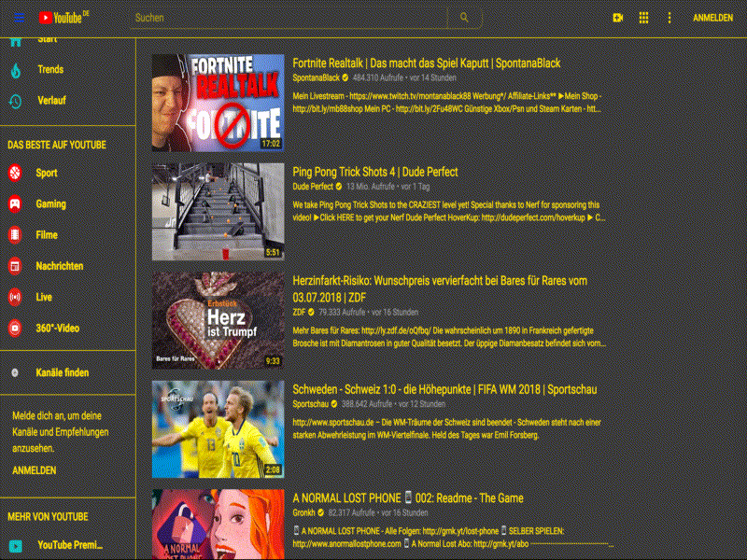Click '388.642 Aufrufe' view count

pos(367,404)
